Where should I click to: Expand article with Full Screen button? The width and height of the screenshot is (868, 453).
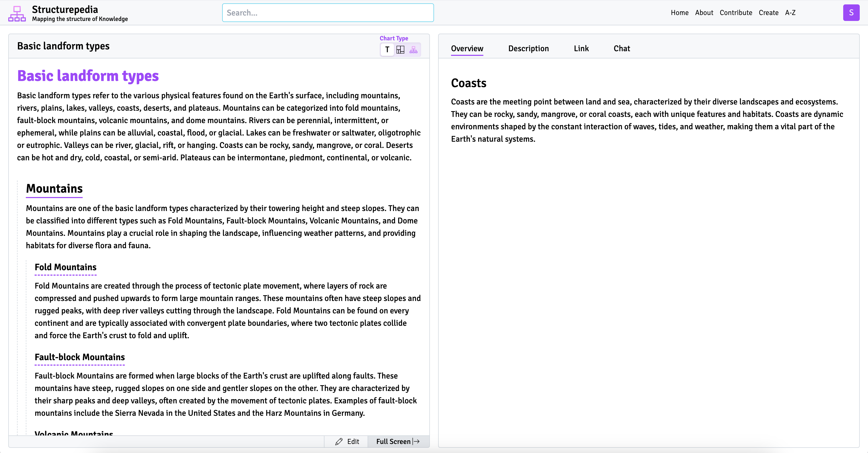tap(398, 442)
